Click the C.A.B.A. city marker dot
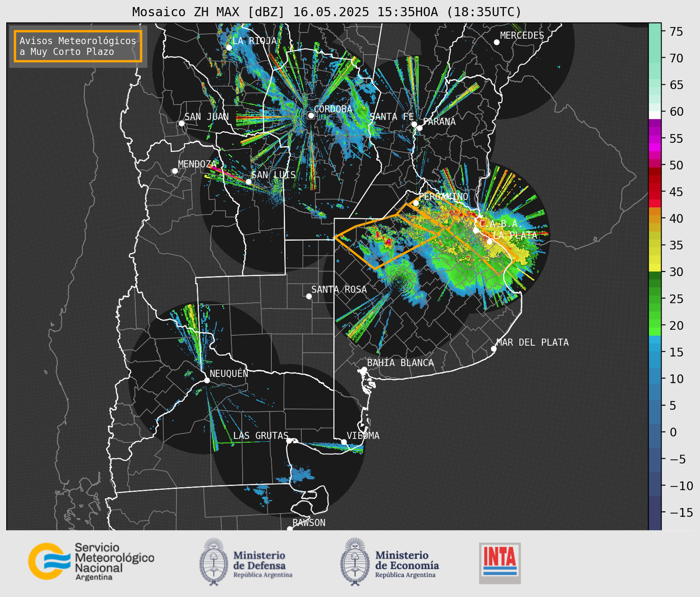Screen dimensions: 700x597 [476, 230]
